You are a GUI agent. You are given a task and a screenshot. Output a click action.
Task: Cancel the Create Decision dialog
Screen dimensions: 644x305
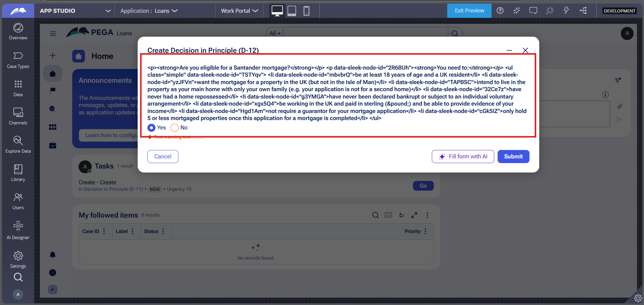[163, 157]
